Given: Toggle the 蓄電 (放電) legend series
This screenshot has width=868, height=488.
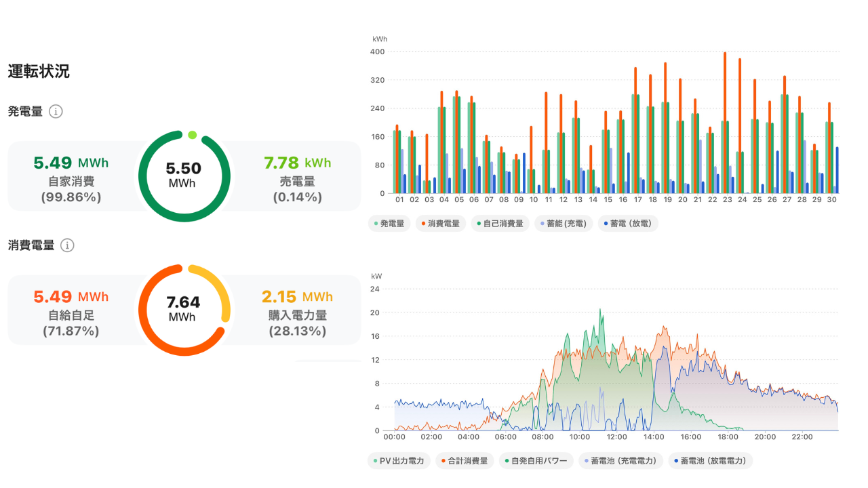Looking at the screenshot, I should 628,224.
